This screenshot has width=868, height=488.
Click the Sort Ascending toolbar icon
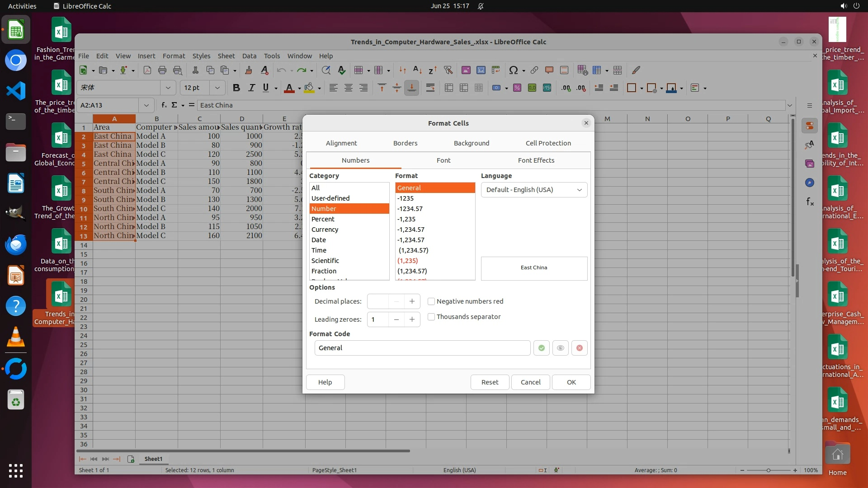click(x=417, y=70)
